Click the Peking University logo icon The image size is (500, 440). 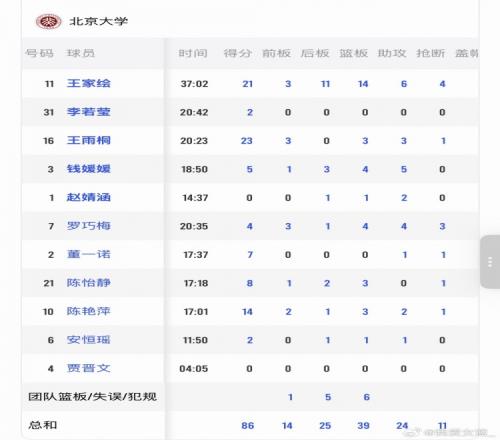[49, 22]
